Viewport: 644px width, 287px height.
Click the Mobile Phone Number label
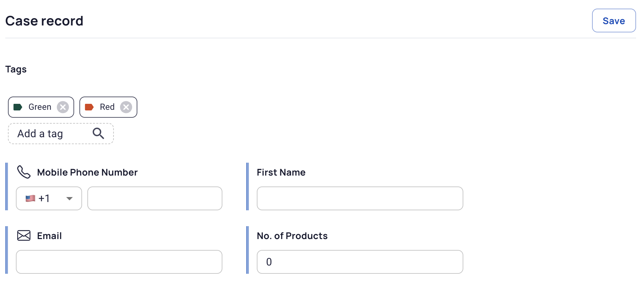pos(87,172)
